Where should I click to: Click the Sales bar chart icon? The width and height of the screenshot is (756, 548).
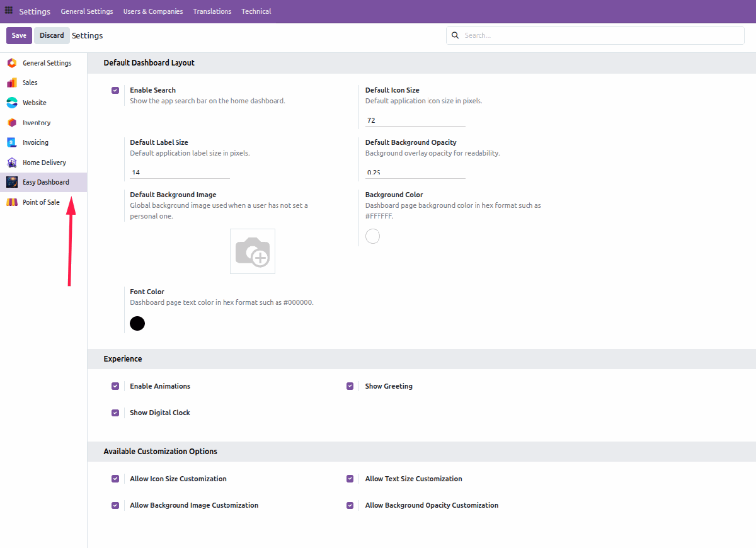[x=11, y=83]
